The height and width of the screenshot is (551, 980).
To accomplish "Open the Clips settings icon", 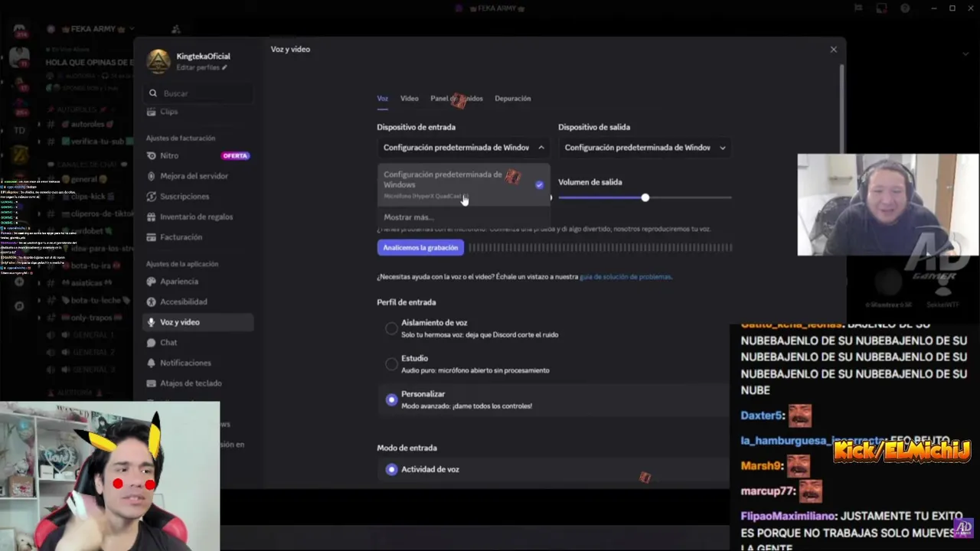I will pos(152,112).
